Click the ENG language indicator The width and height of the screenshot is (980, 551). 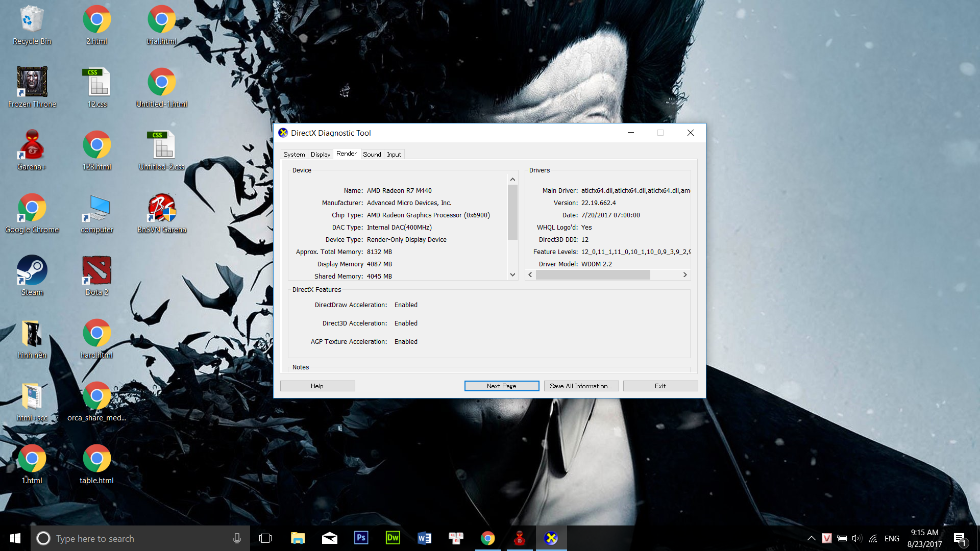[x=892, y=538]
